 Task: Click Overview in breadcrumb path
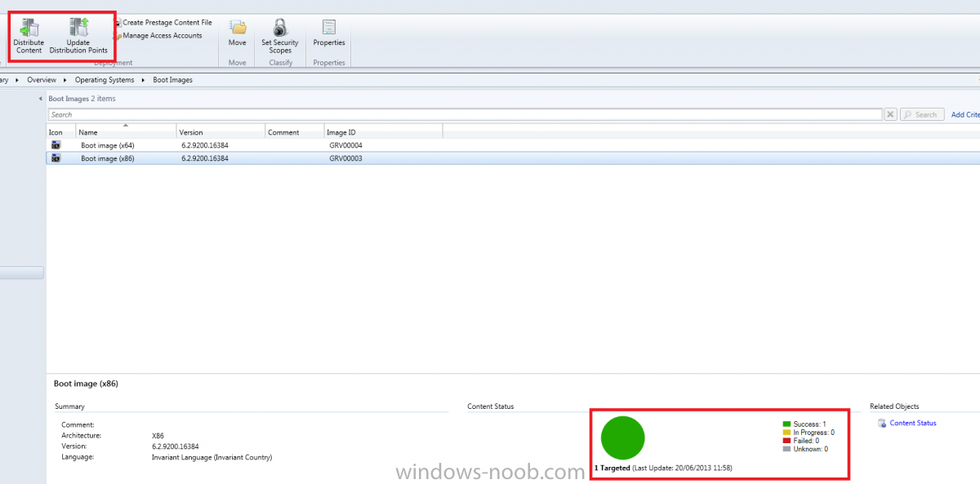[x=42, y=80]
